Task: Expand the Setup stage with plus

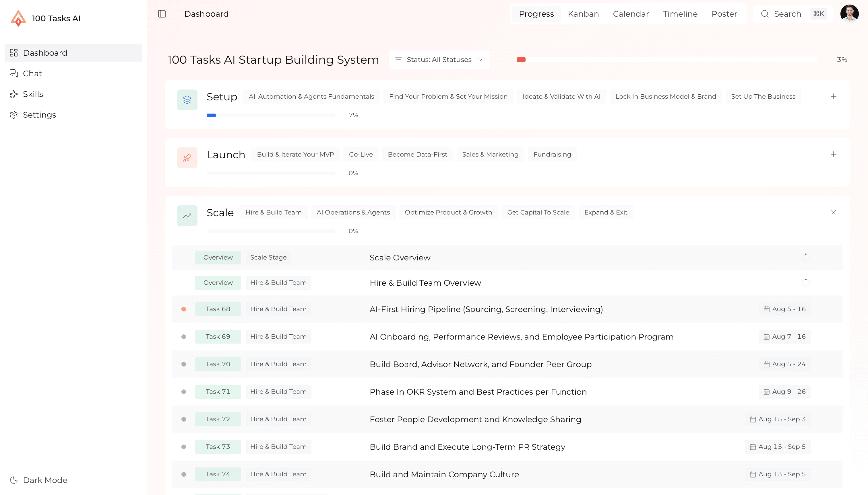Action: (x=833, y=97)
